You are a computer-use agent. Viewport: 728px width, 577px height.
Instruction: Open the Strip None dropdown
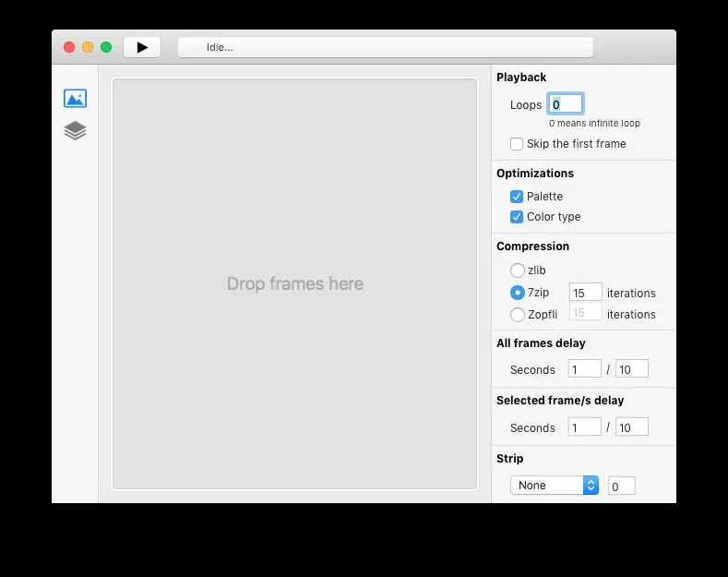(555, 486)
